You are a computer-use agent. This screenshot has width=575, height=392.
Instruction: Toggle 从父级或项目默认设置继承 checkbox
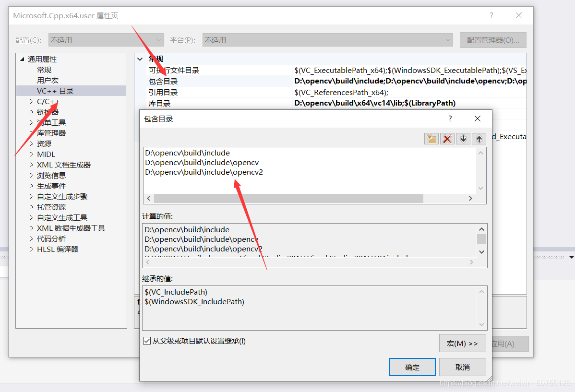(x=147, y=341)
